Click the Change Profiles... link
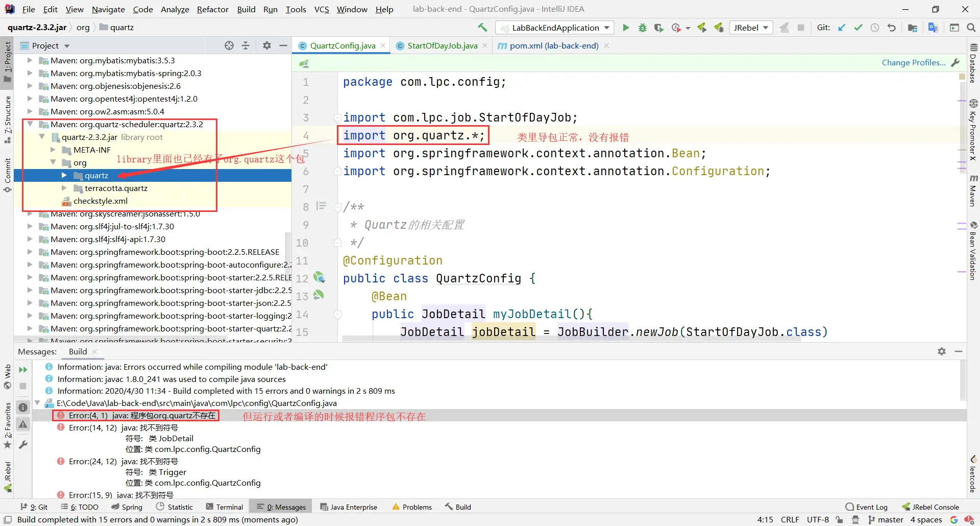The image size is (980, 526). click(913, 62)
